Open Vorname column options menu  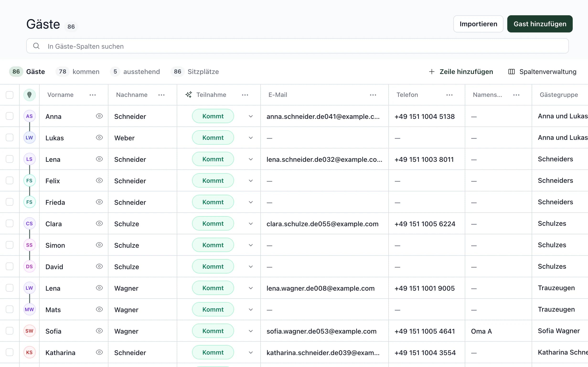click(x=92, y=95)
